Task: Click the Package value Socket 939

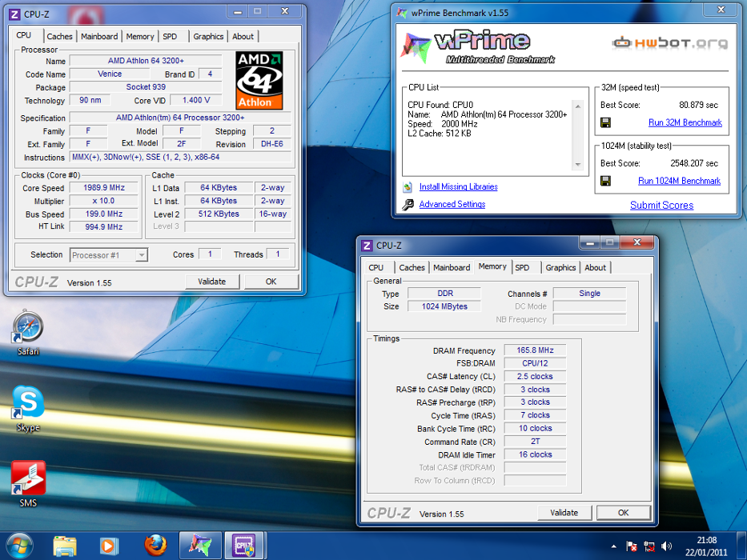Action: coord(146,86)
